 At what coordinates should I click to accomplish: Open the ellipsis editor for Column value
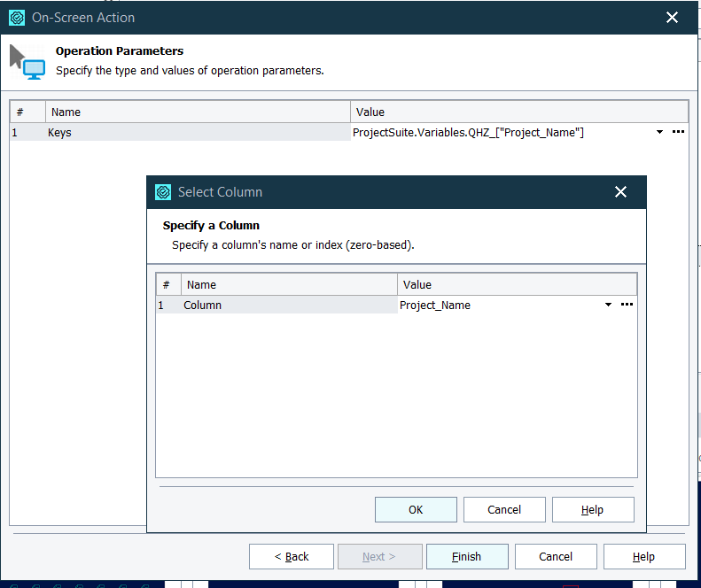(x=627, y=305)
